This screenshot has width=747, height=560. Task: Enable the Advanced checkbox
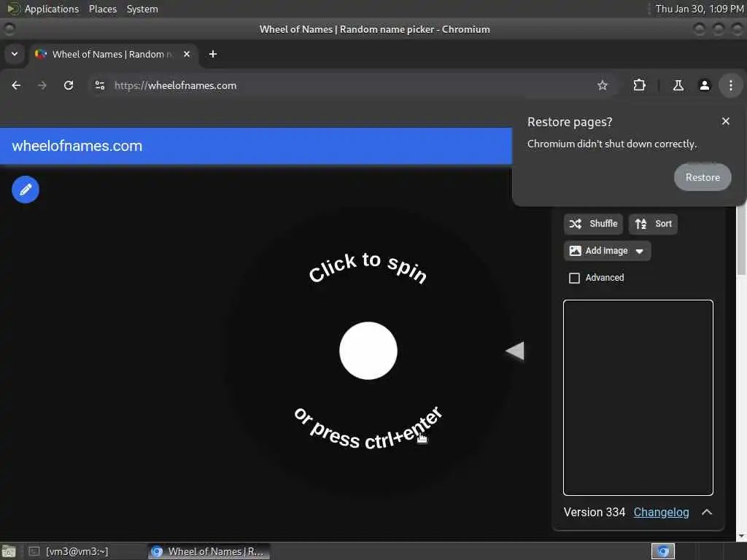[574, 278]
